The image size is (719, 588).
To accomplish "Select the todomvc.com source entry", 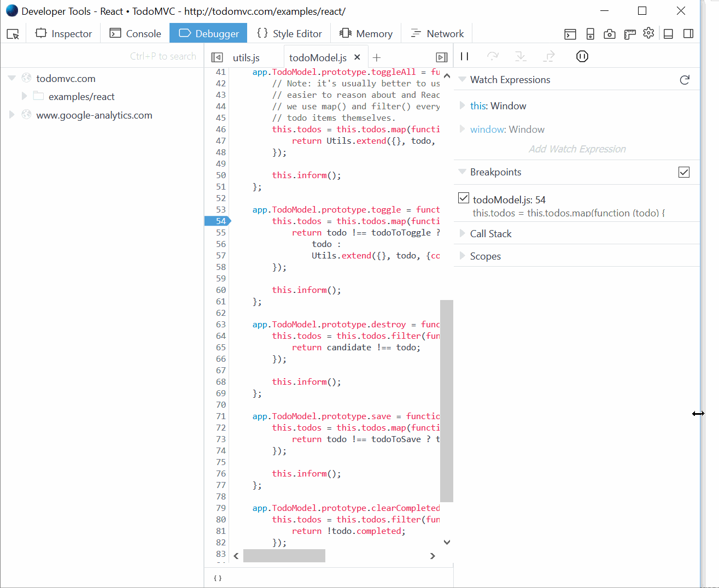I will pyautogui.click(x=66, y=78).
